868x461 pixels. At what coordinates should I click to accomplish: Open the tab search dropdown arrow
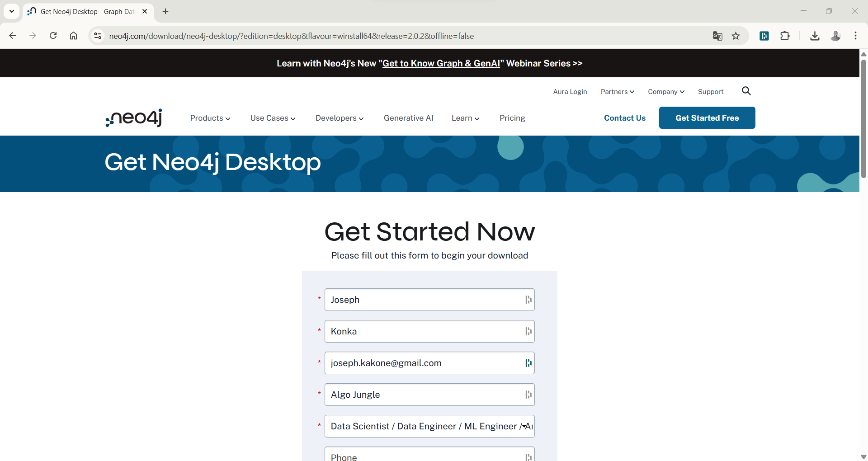[12, 11]
